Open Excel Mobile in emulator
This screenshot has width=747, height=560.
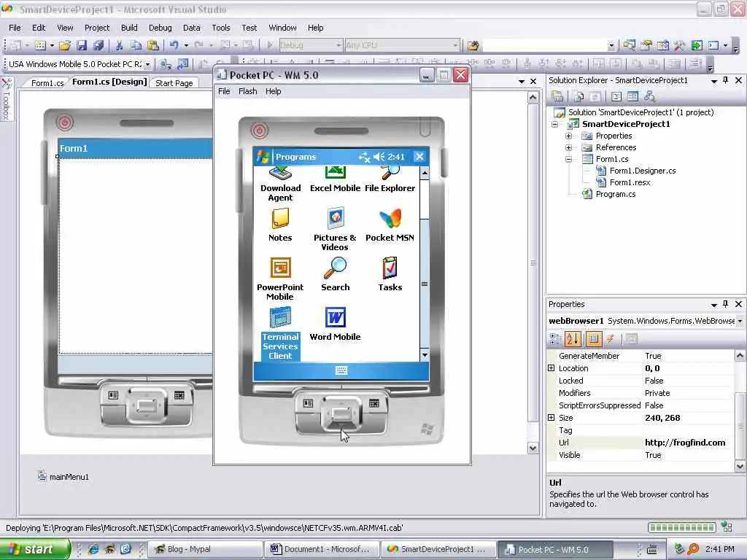[x=335, y=180]
